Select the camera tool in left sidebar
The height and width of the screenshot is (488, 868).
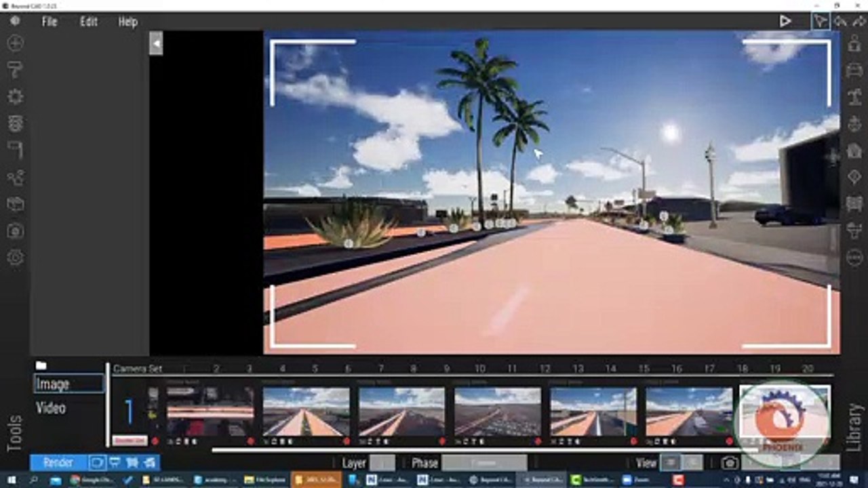pyautogui.click(x=15, y=231)
